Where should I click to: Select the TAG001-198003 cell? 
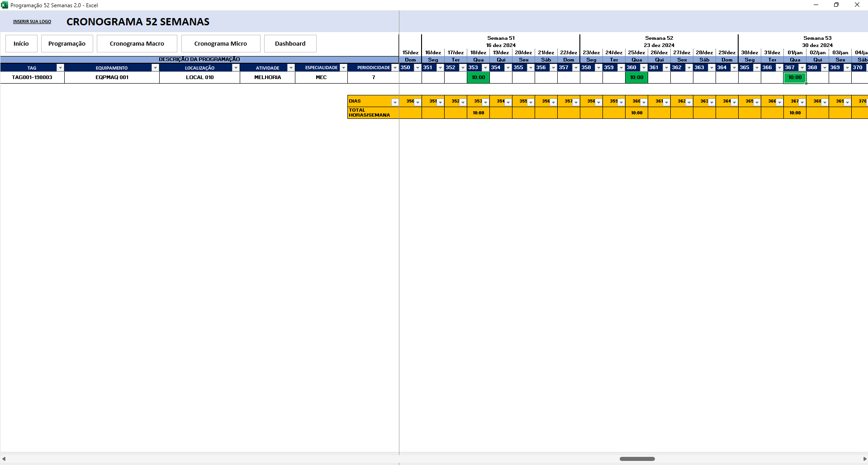(32, 78)
